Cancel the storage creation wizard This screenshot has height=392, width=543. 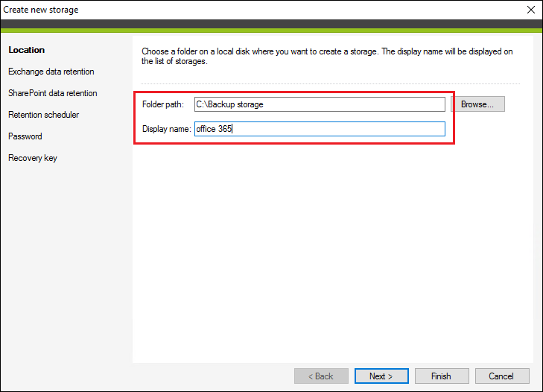click(502, 376)
